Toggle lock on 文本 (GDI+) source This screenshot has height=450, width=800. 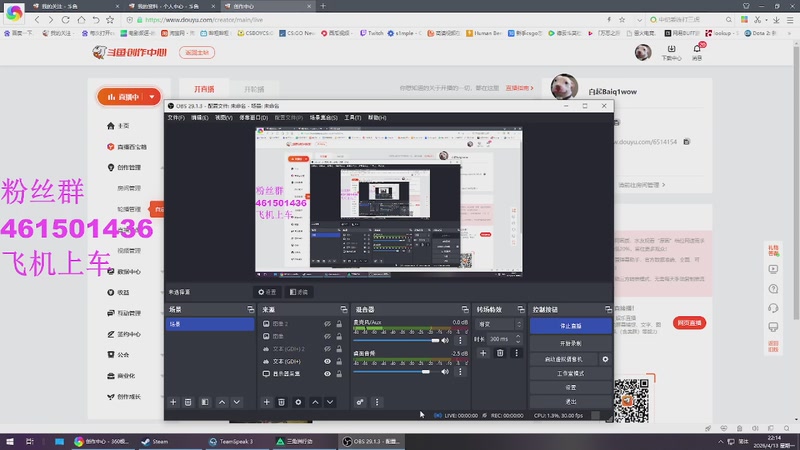point(339,361)
